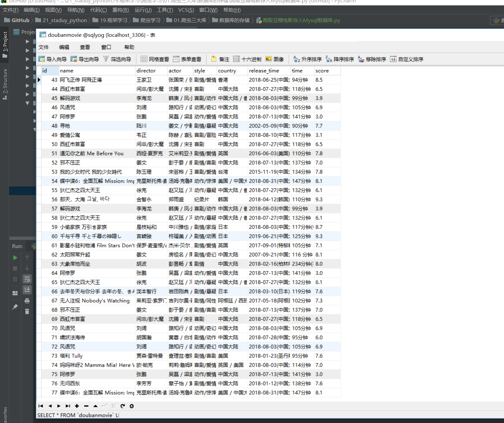This screenshot has height=423, width=504.
Task: Open PyCharm 运行(U) run menu
Action: pyautogui.click(x=143, y=10)
